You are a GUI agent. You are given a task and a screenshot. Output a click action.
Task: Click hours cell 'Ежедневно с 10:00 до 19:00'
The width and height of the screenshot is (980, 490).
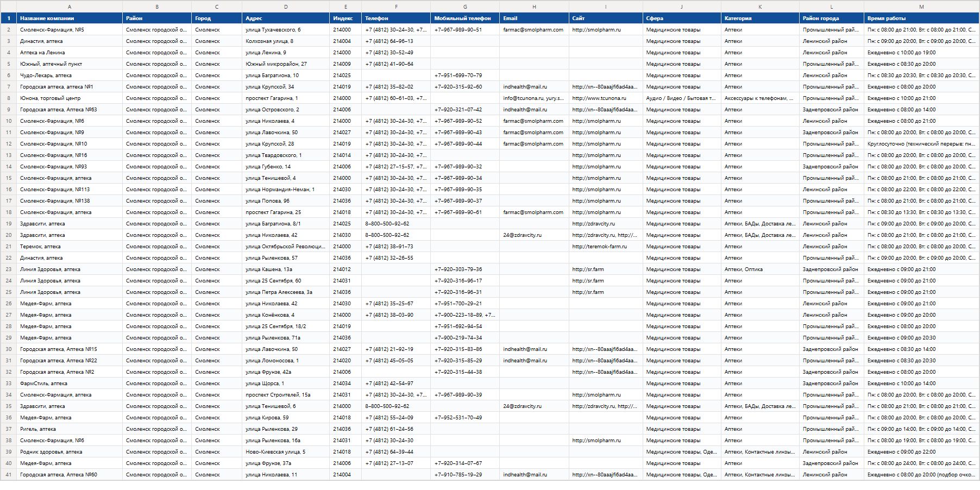tap(921, 53)
